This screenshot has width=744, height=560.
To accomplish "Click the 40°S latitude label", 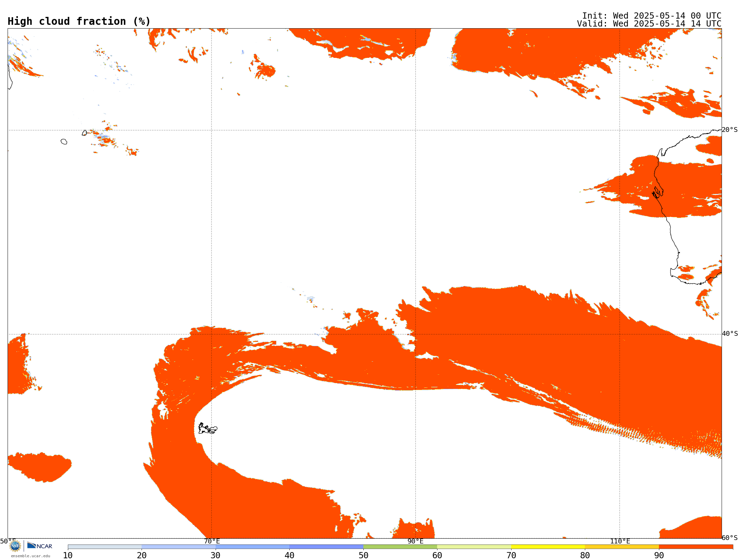I will click(x=730, y=334).
